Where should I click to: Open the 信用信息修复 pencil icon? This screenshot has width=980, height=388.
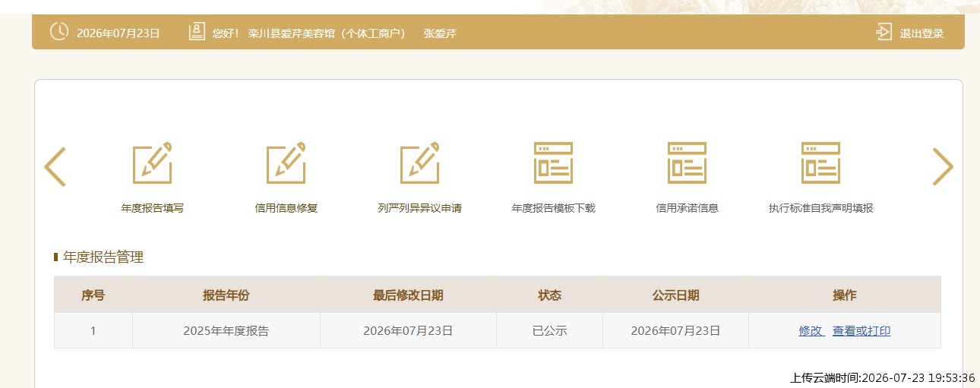[x=286, y=162]
